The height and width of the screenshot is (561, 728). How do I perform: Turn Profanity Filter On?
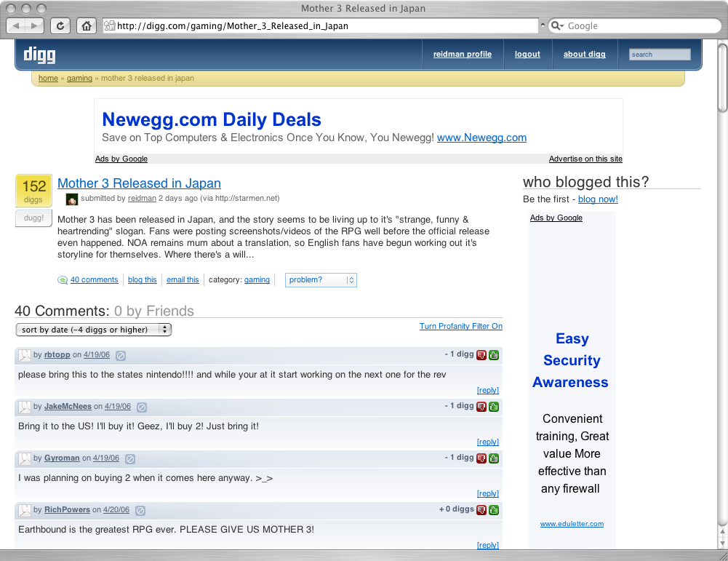461,326
